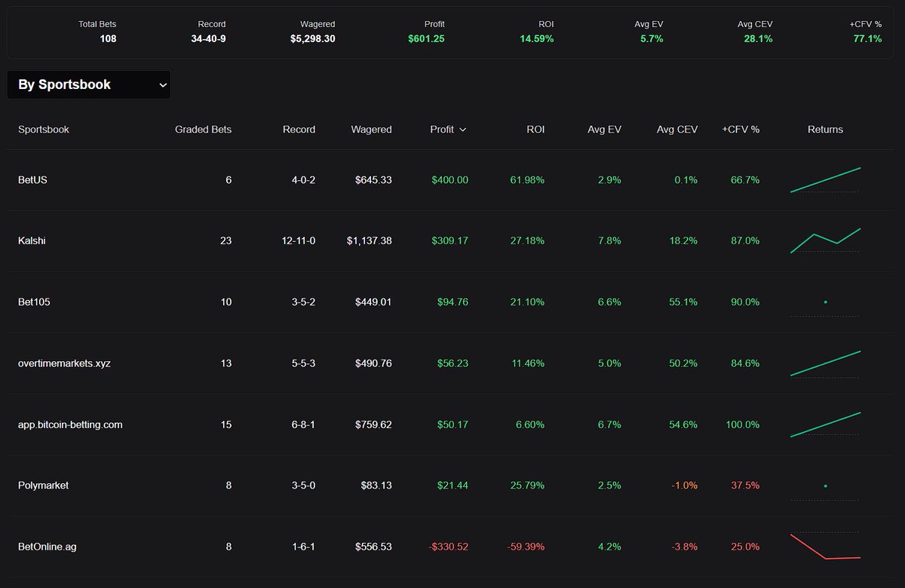Select the app.bitcoin-betting.com row name
The height and width of the screenshot is (588, 905).
(70, 424)
